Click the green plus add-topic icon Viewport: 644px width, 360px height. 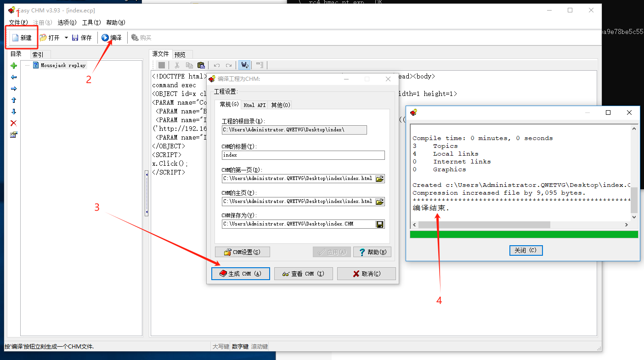click(14, 66)
